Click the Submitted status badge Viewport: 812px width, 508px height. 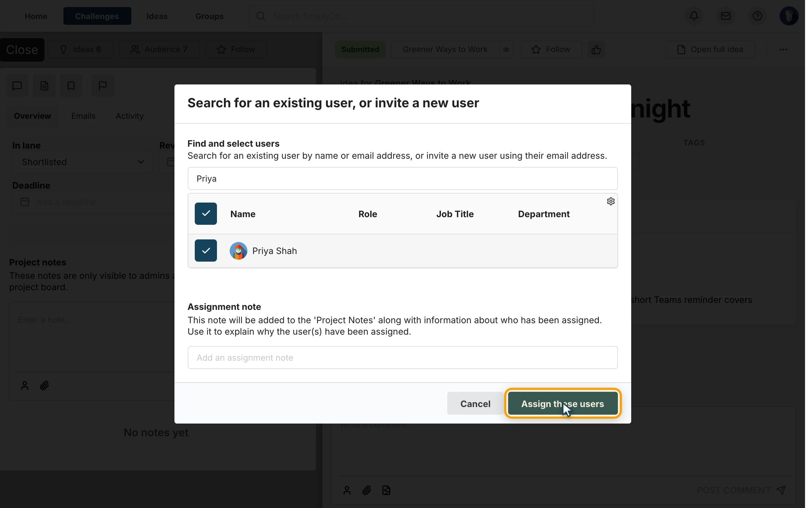click(x=360, y=50)
